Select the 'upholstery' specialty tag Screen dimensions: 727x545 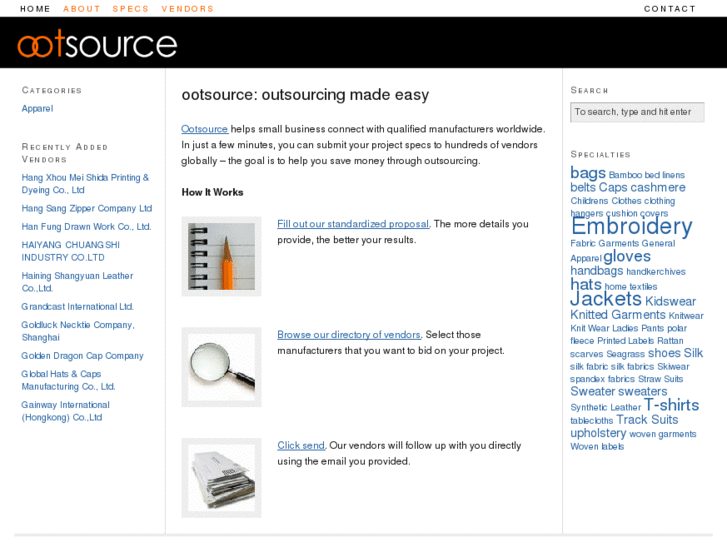598,433
